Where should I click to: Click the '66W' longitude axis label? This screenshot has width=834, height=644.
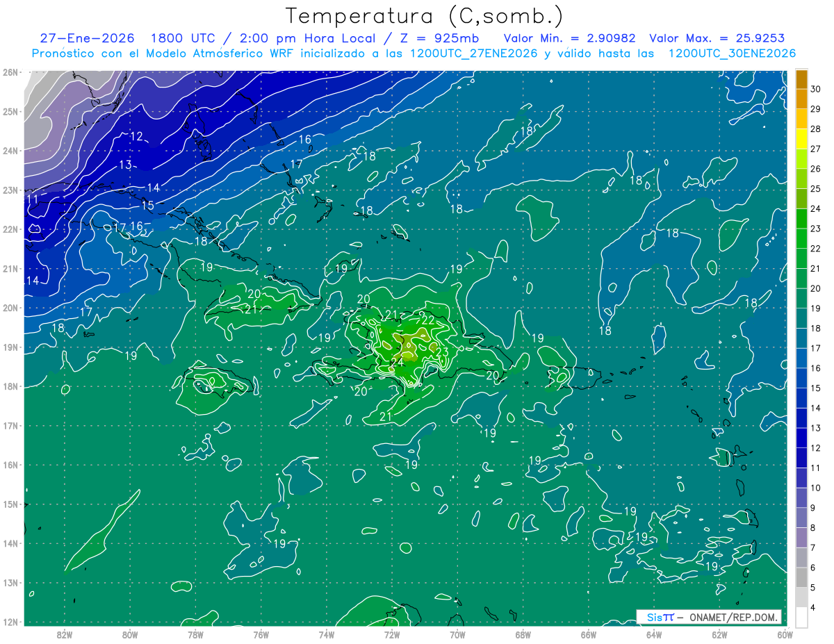[588, 635]
